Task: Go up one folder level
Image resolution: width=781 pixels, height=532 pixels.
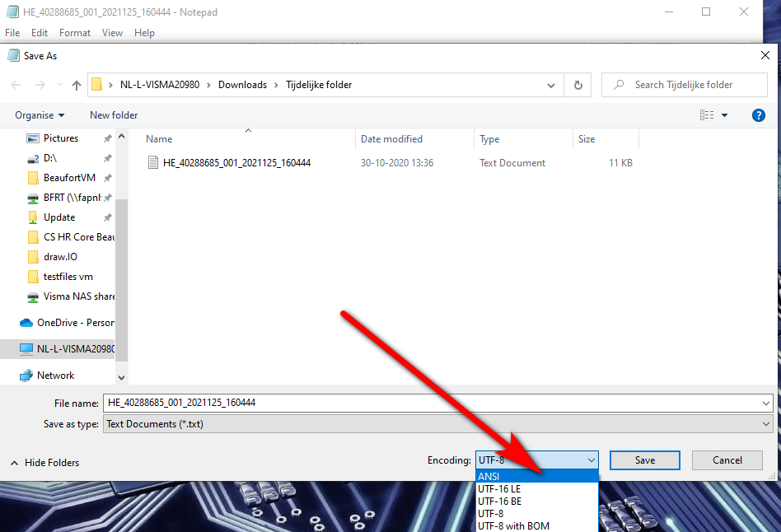Action: 77,85
